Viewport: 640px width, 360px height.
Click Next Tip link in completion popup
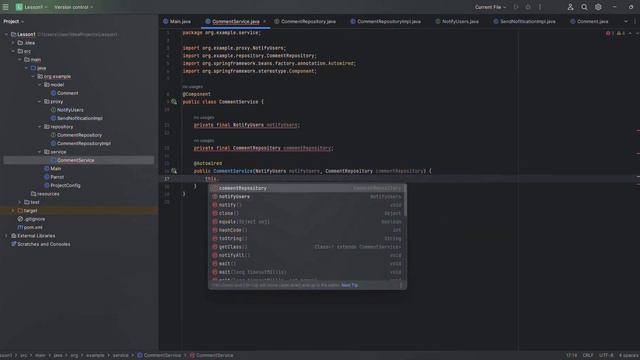349,285
